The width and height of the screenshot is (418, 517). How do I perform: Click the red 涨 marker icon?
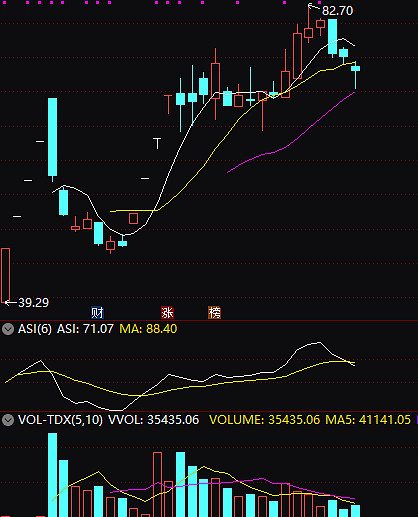(x=167, y=313)
